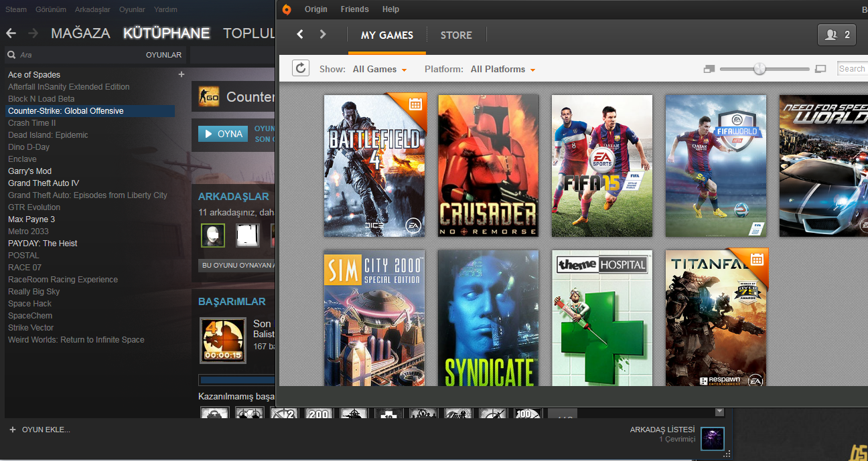Open ARKADAŞ LİSTESİ in Steam
The height and width of the screenshot is (461, 868).
pos(662,430)
